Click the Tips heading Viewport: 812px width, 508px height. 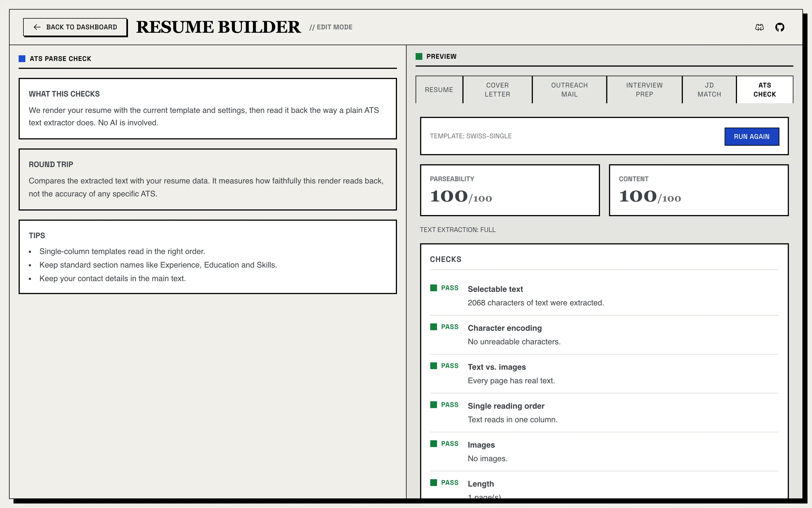coord(37,236)
